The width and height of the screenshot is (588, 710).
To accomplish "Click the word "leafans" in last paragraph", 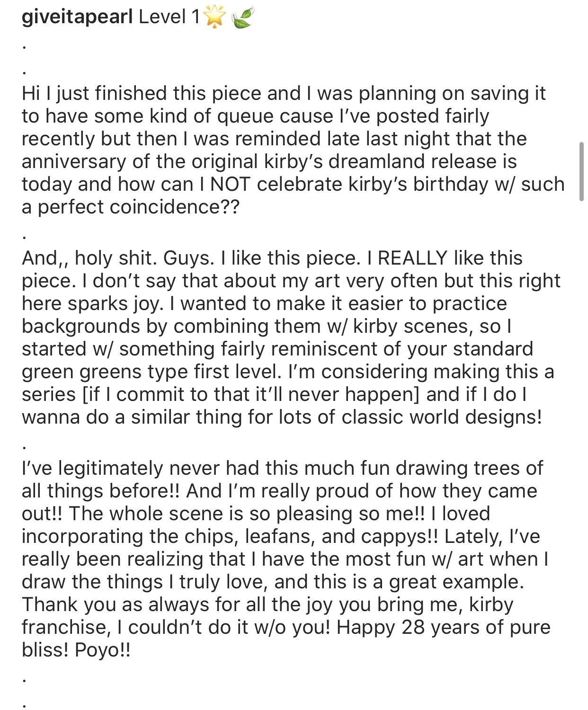I will click(278, 536).
